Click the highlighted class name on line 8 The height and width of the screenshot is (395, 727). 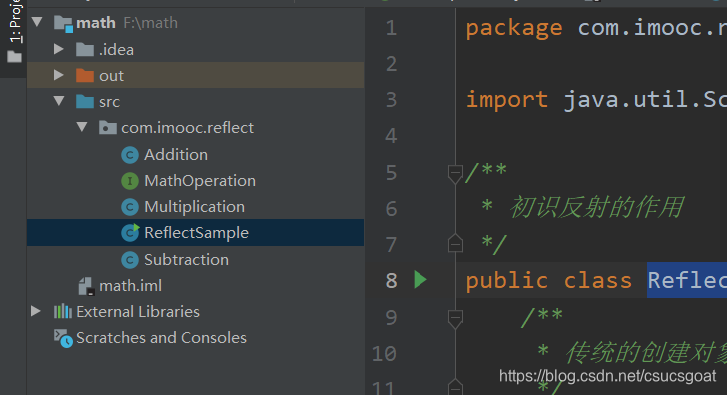(687, 280)
